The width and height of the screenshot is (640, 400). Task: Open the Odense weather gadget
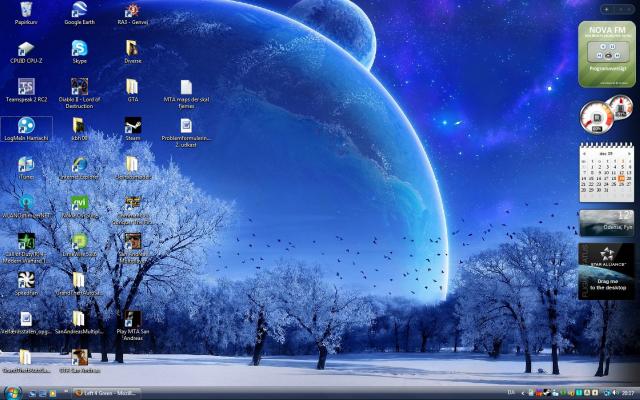coord(605,222)
